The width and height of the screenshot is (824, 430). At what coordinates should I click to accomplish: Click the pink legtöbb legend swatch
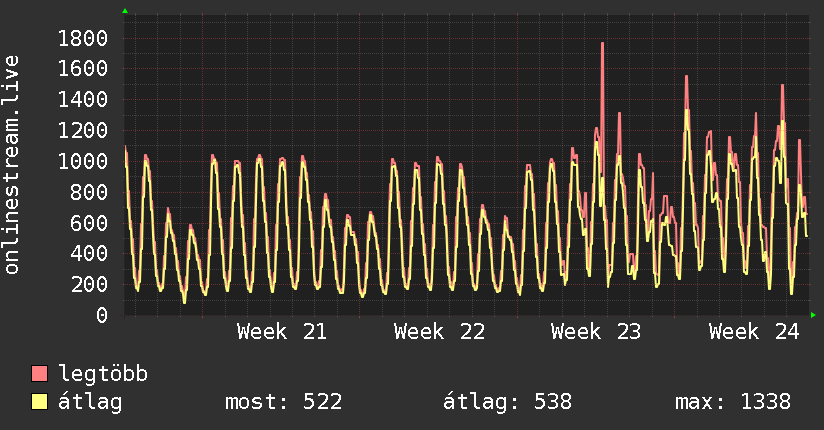[39, 373]
